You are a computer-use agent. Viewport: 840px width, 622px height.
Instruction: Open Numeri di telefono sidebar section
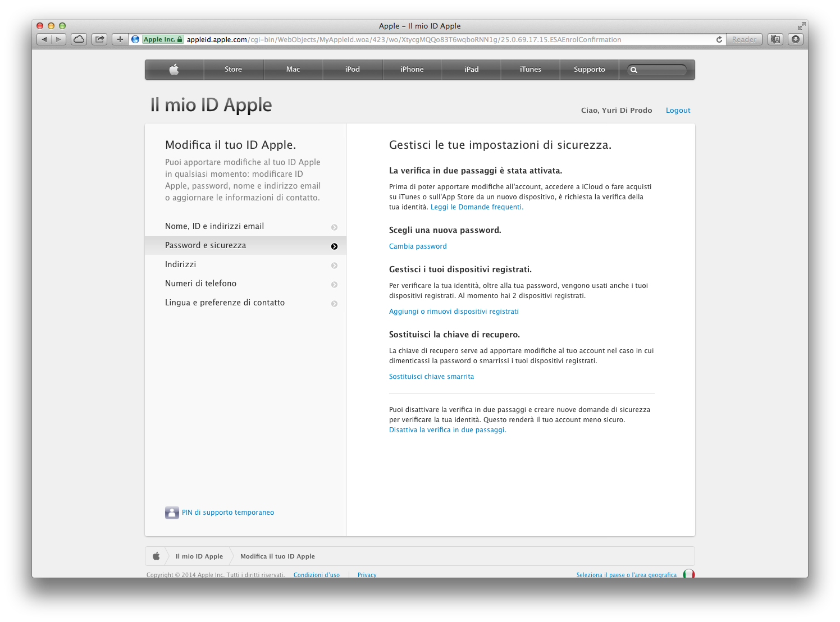[x=245, y=283]
